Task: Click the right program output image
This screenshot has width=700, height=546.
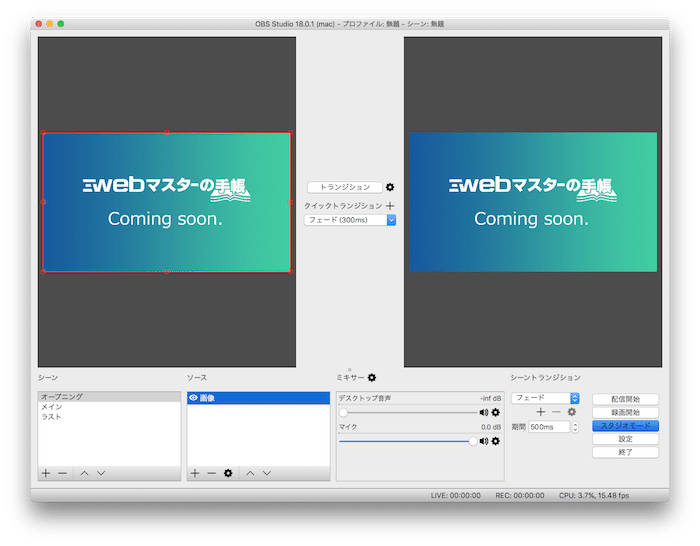Action: pos(533,202)
